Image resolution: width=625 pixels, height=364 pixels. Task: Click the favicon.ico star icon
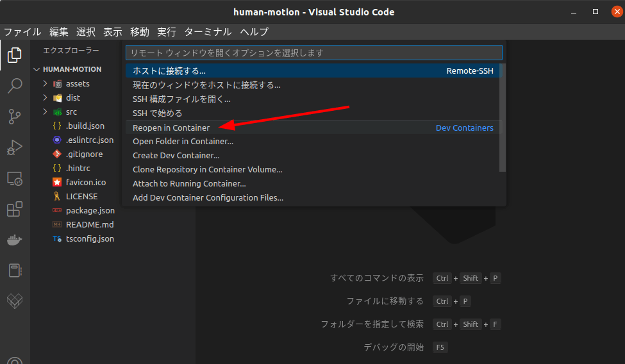pos(57,182)
